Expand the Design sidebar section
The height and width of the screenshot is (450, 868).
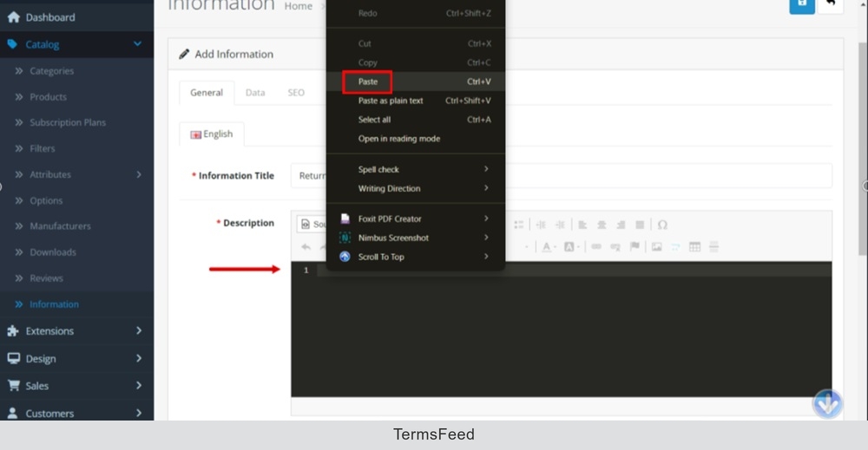pyautogui.click(x=77, y=358)
